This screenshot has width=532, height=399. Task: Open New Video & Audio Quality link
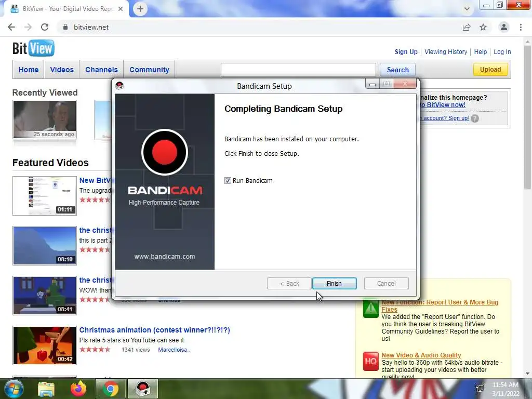coord(421,355)
